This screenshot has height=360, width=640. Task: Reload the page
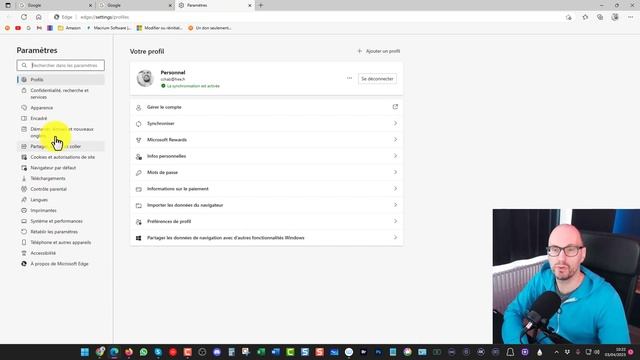(x=24, y=17)
